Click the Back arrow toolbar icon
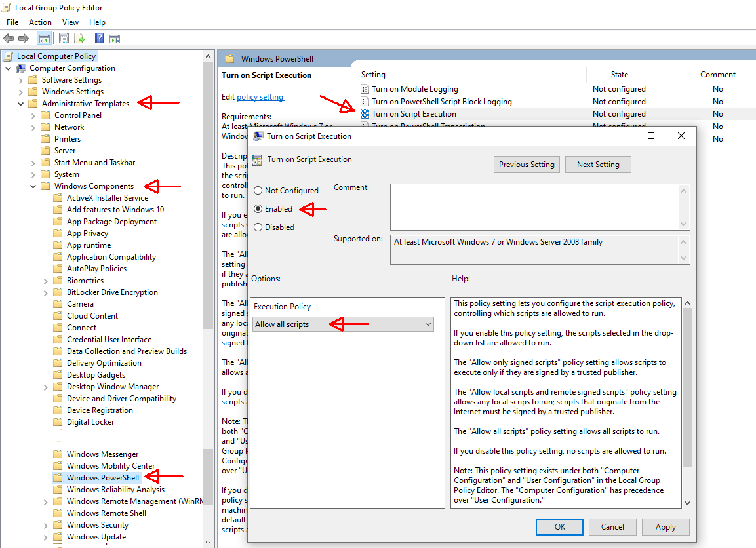 (x=9, y=39)
